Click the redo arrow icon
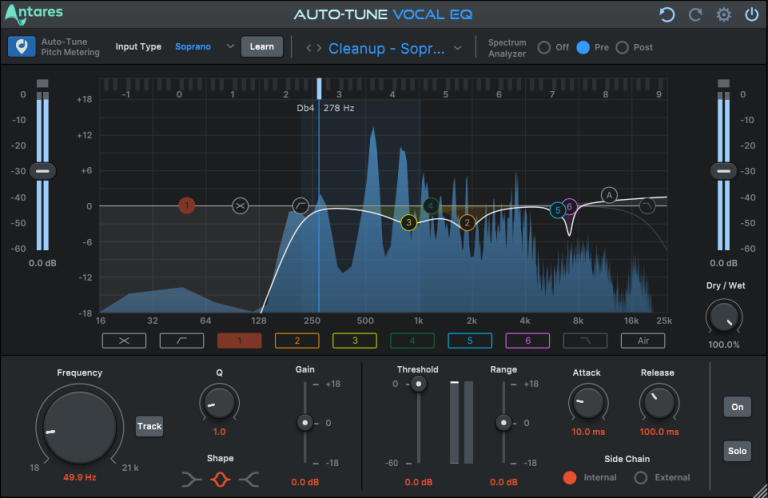The height and width of the screenshot is (498, 768). 695,15
